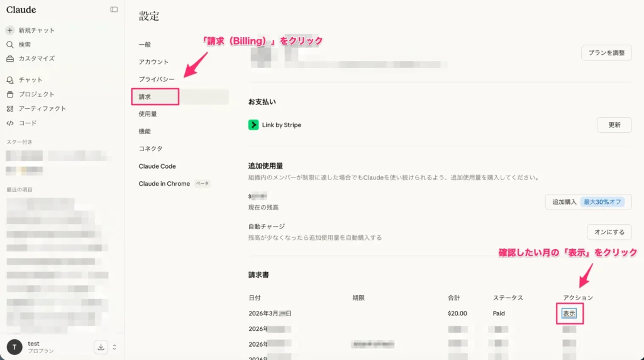644x360 pixels.
Task: Click the 合計 column header
Action: [x=454, y=298]
